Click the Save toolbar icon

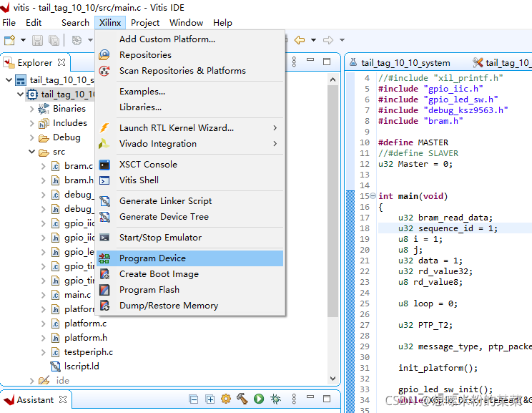tap(37, 40)
